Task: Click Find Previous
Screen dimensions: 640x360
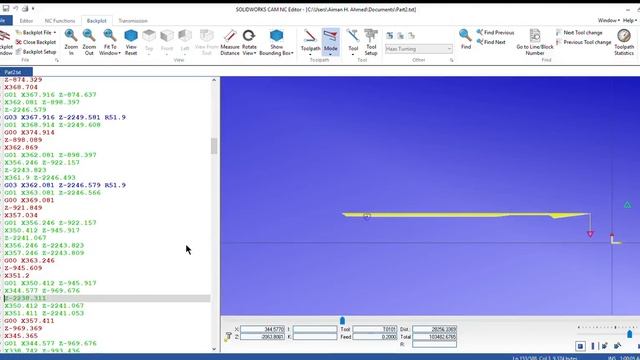Action: tap(495, 32)
